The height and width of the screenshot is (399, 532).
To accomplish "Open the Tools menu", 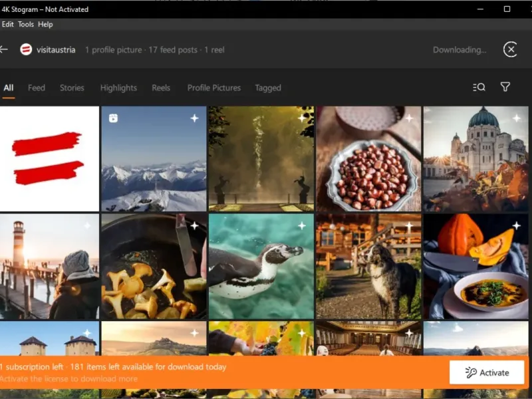I will pyautogui.click(x=26, y=25).
